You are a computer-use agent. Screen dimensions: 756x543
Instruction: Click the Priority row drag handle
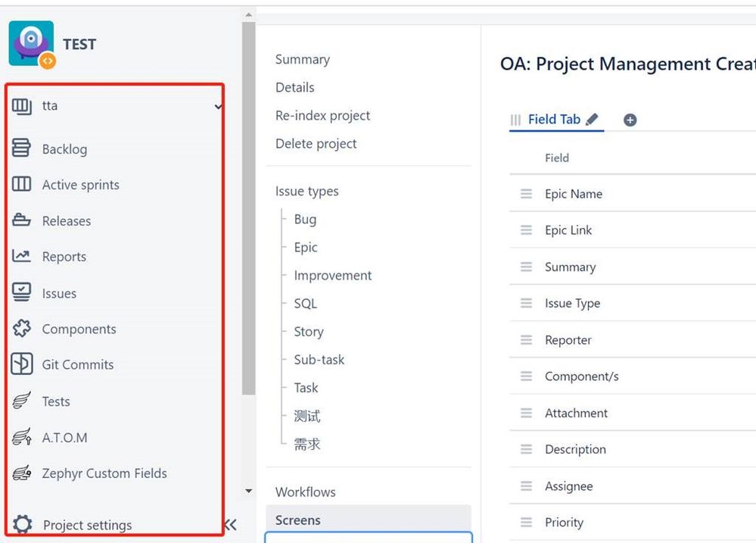[526, 523]
